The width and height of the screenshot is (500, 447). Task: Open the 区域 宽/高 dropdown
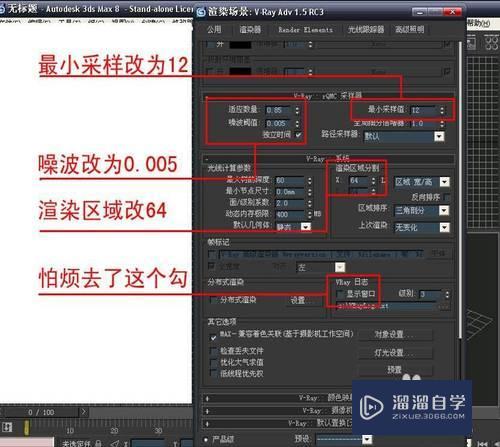click(444, 182)
